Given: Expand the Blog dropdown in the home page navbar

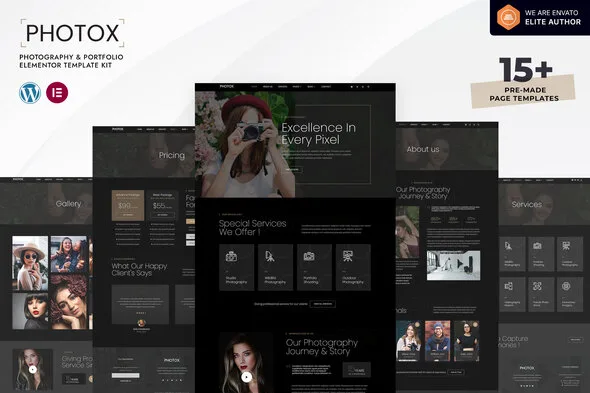Looking at the screenshot, I should (x=311, y=87).
